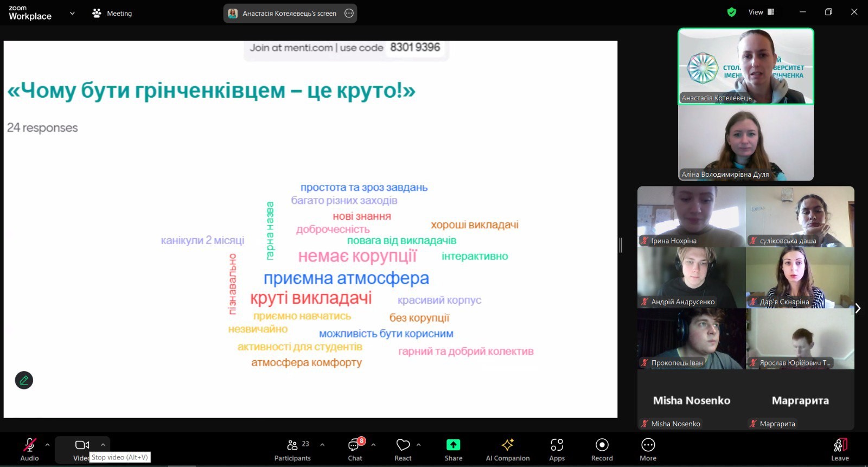Open the View layout options
868x467 pixels.
(x=762, y=12)
